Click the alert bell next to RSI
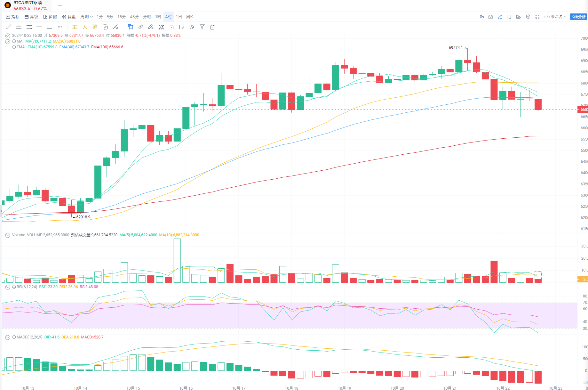The image size is (588, 390). (14, 287)
